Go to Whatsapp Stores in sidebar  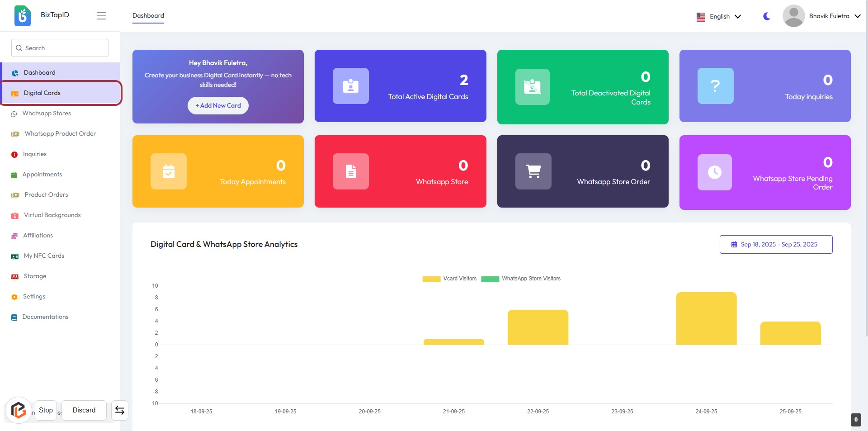47,114
